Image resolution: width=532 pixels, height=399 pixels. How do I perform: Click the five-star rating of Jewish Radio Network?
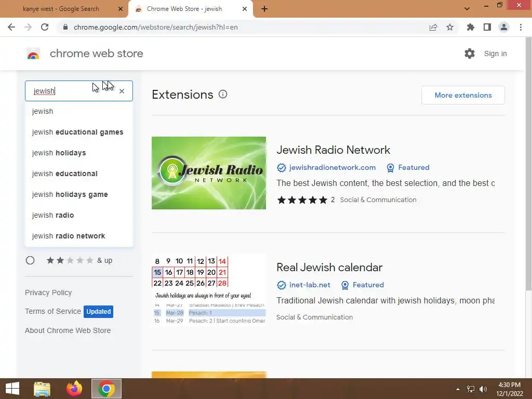pos(302,200)
